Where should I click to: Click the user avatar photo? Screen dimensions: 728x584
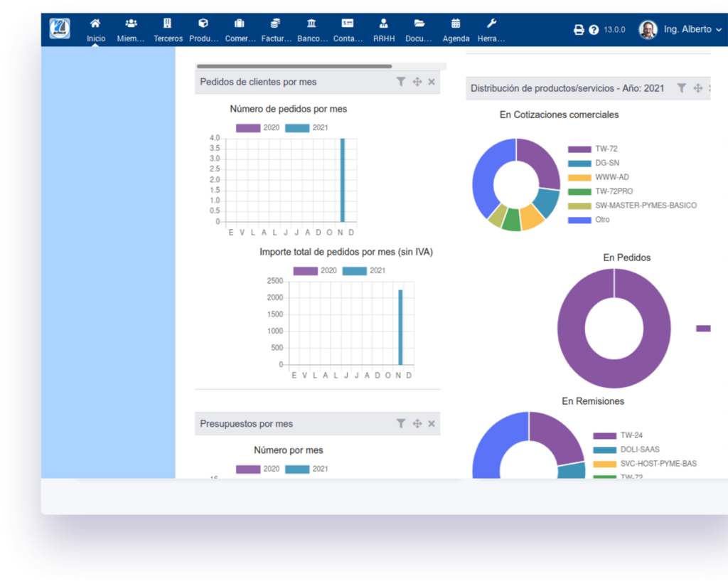(x=648, y=30)
